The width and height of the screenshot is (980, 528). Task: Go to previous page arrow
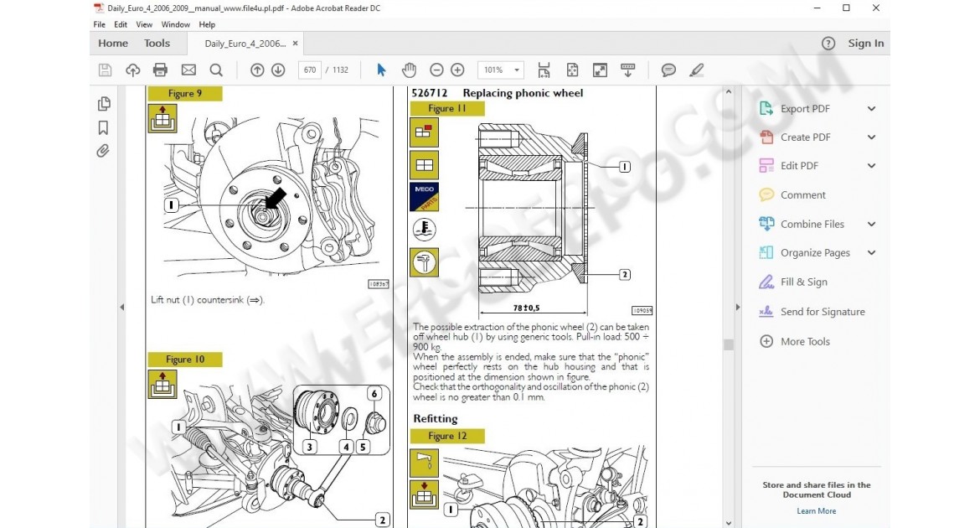coord(257,70)
